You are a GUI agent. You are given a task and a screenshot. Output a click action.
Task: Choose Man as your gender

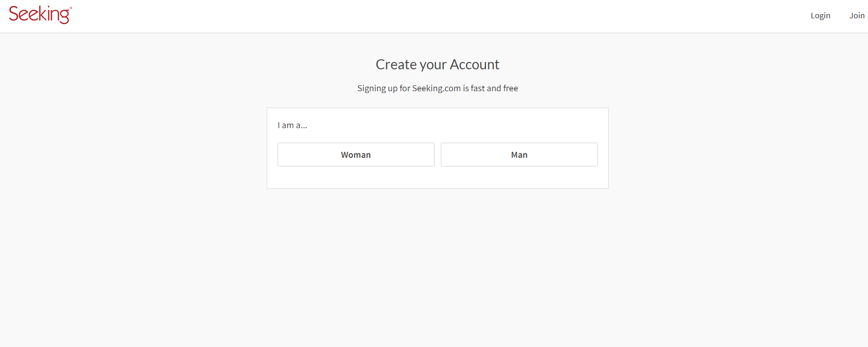click(x=519, y=155)
